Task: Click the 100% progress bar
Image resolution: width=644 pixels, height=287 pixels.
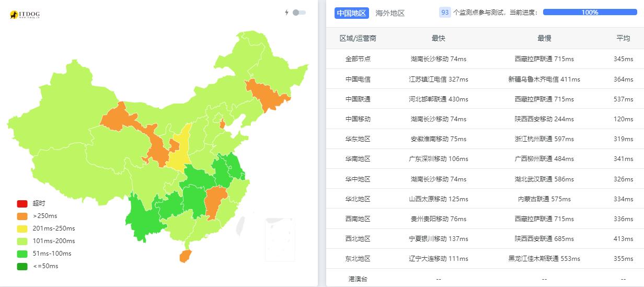Action: (590, 13)
